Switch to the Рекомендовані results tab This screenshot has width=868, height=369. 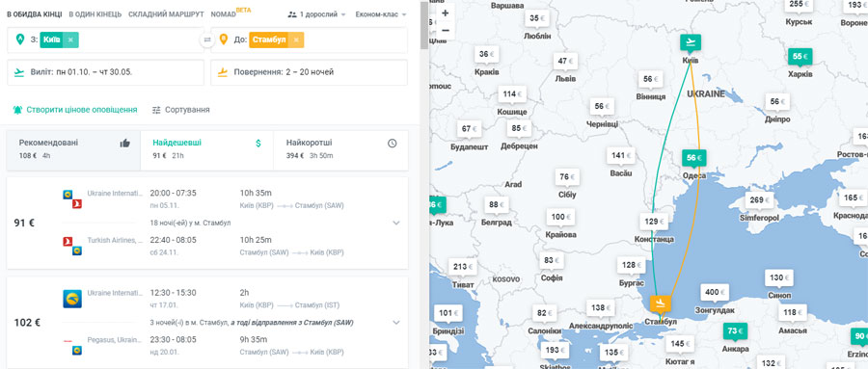(x=73, y=150)
